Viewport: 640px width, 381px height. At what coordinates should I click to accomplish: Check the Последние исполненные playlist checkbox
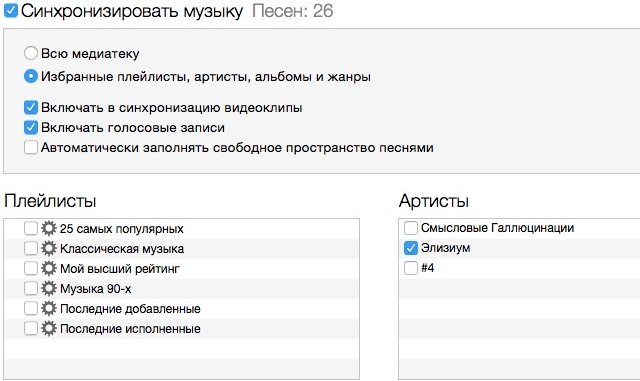[x=31, y=328]
